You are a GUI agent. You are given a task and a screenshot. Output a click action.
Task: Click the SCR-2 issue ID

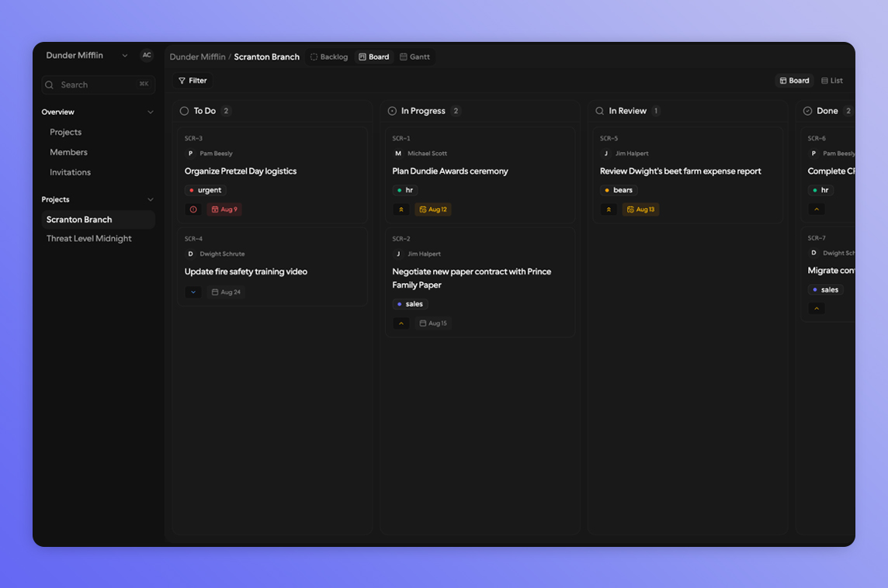401,239
